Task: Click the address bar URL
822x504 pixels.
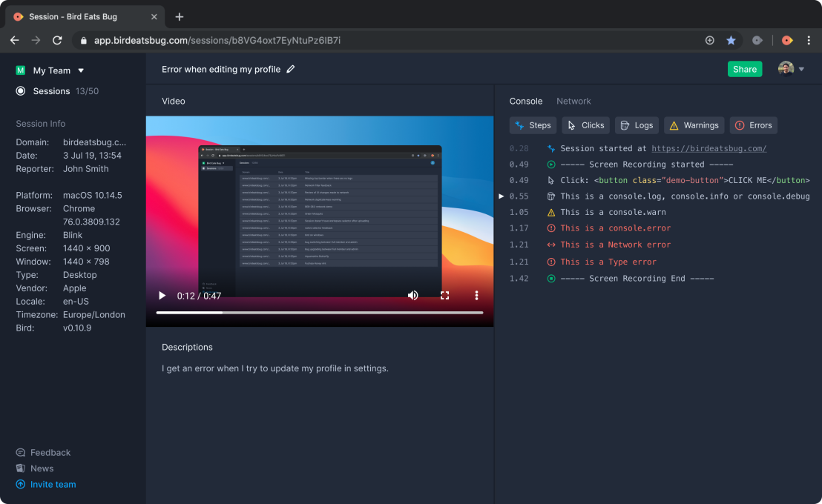Action: (x=217, y=40)
